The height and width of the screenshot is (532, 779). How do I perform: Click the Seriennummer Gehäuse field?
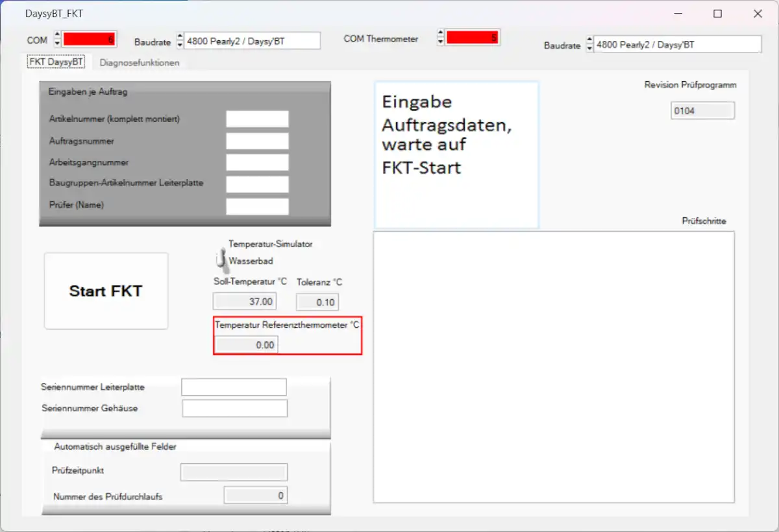click(234, 409)
